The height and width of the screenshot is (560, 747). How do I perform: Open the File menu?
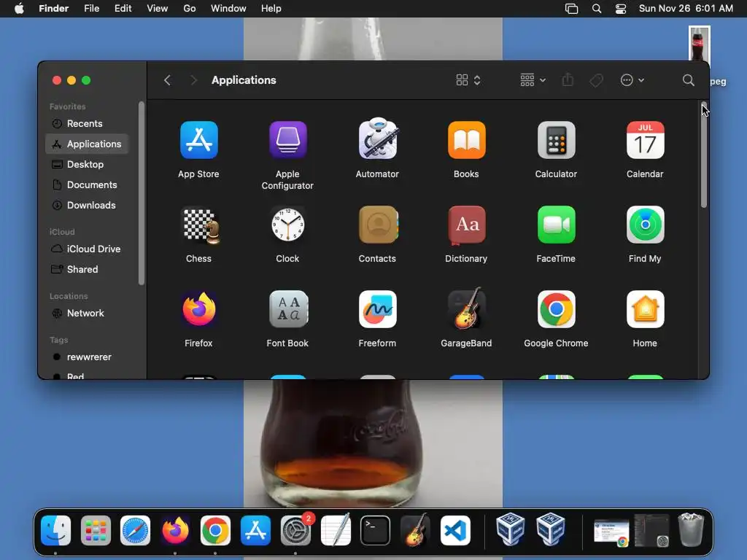click(91, 9)
